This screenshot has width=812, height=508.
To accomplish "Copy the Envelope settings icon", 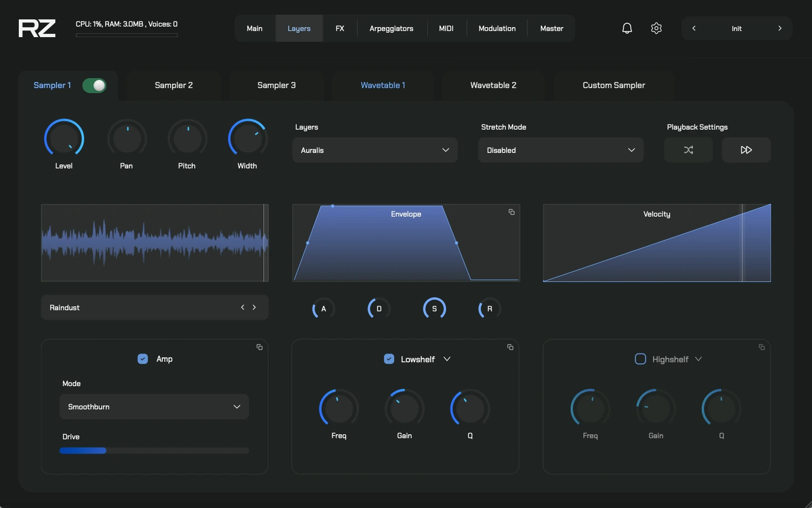I will (511, 212).
